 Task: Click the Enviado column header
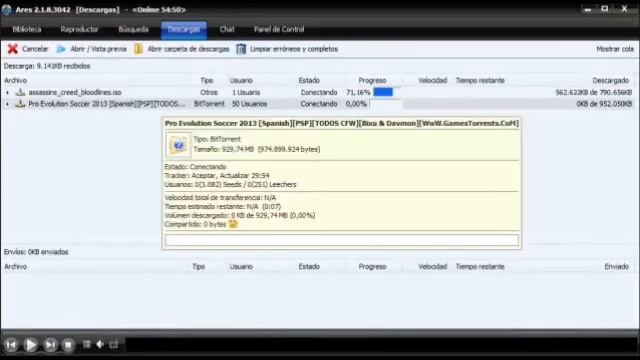click(x=616, y=267)
